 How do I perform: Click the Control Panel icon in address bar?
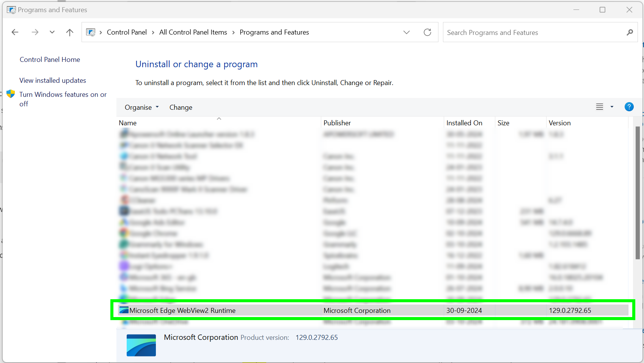[91, 32]
